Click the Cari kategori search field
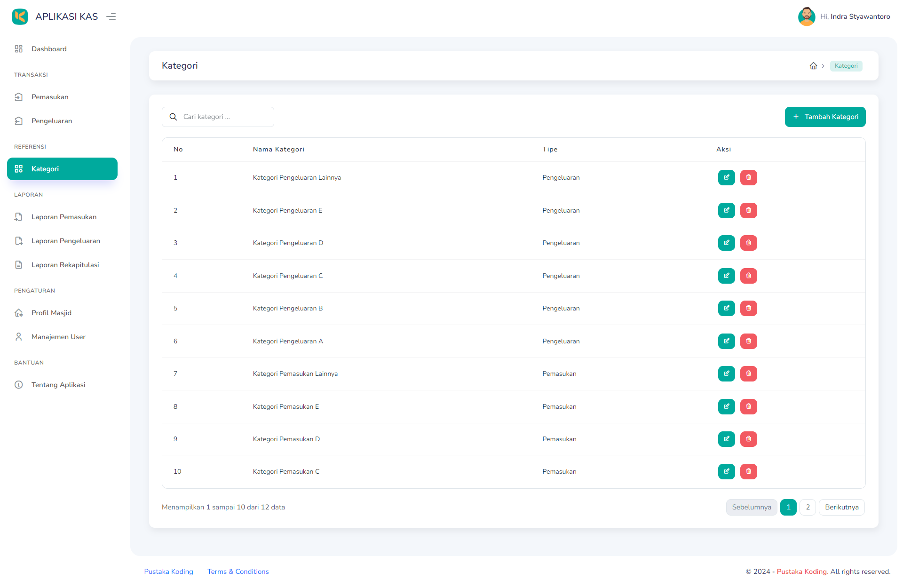Viewport: 903px width, 588px height. (218, 117)
